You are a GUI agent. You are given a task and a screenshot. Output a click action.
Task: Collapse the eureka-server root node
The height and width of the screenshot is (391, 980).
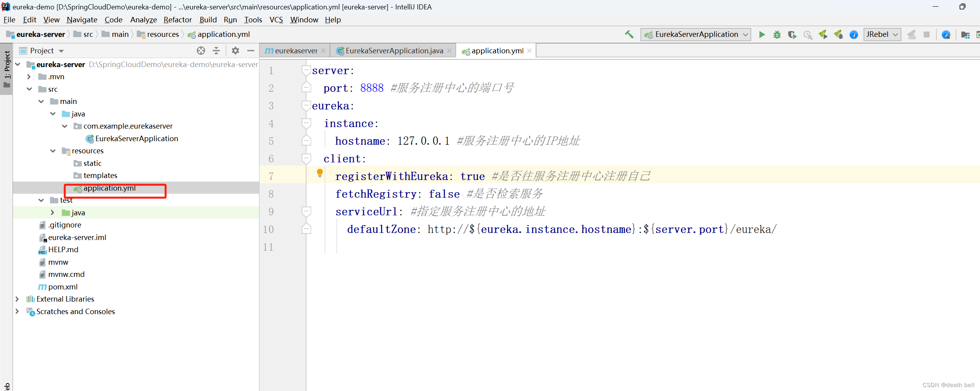point(18,64)
